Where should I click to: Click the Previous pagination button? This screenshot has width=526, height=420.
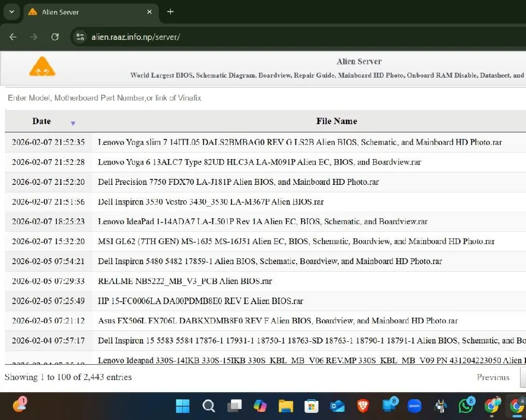[x=493, y=377]
